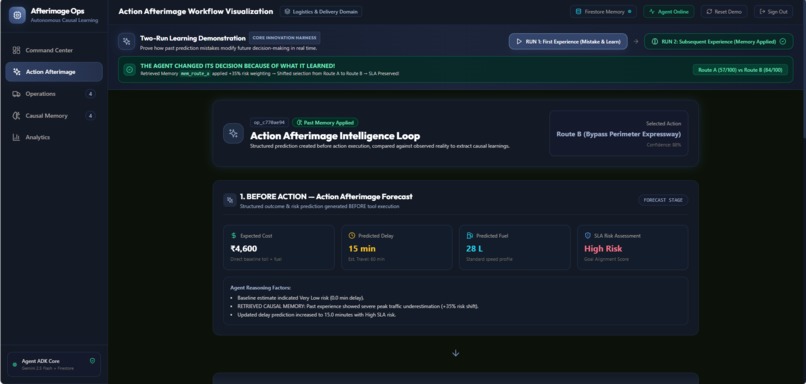The image size is (806, 384).
Task: Click the Intelligence Loop sparkle icon
Action: tap(233, 134)
